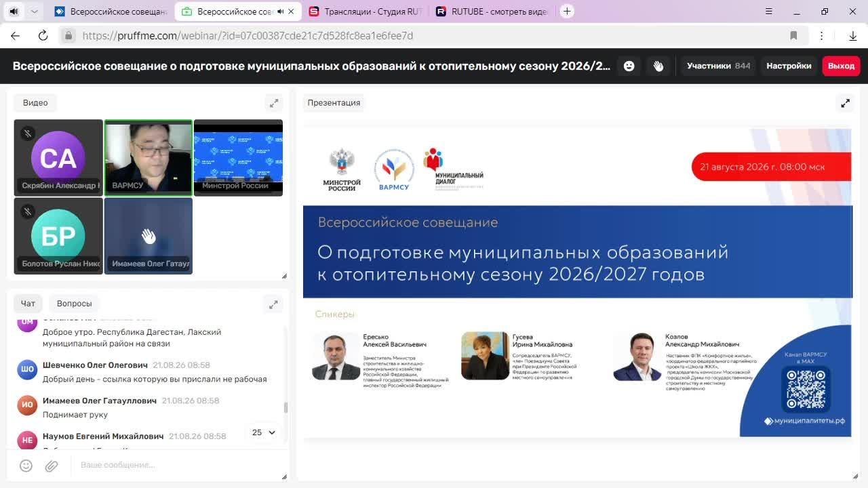Image resolution: width=868 pixels, height=488 pixels.
Task: Open a new browser tab
Action: (567, 11)
